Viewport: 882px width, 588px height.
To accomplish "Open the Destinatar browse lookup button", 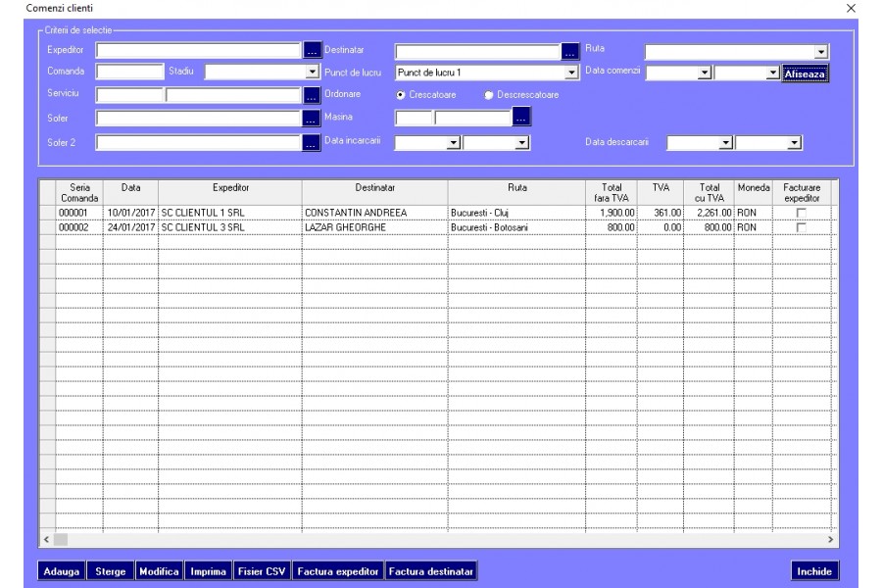I will (569, 51).
